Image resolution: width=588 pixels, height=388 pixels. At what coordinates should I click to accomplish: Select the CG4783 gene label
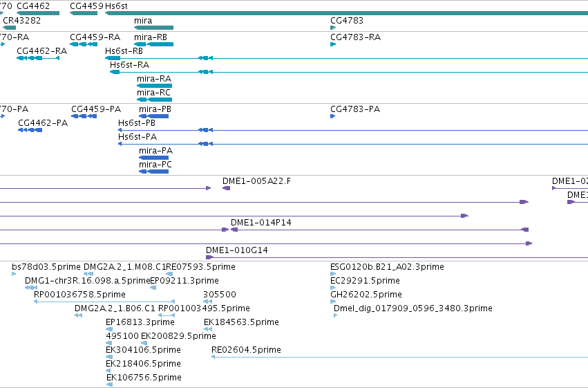(347, 20)
